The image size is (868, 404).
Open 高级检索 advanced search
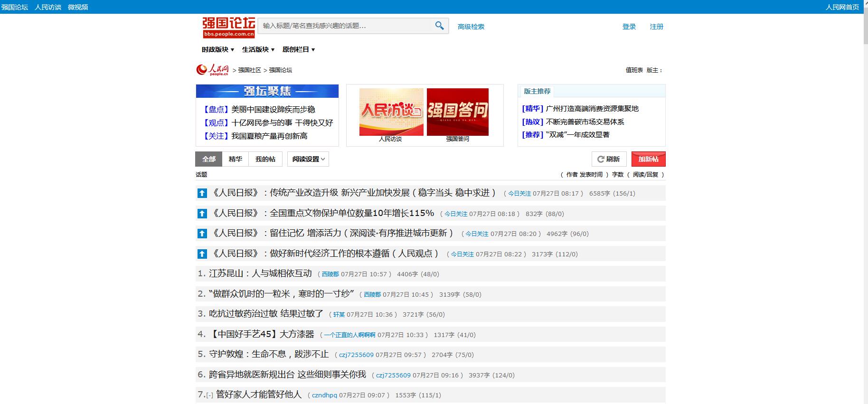[x=471, y=27]
